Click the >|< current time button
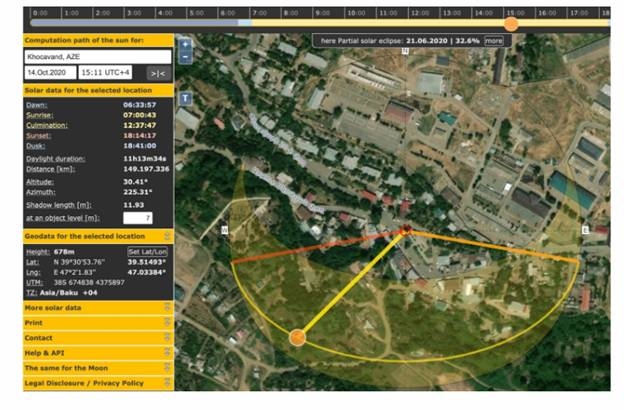 tap(157, 73)
